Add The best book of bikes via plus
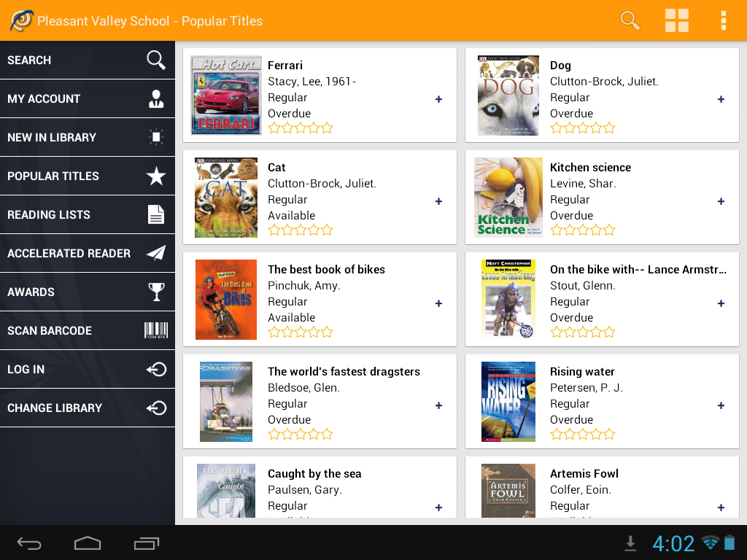 pyautogui.click(x=438, y=303)
